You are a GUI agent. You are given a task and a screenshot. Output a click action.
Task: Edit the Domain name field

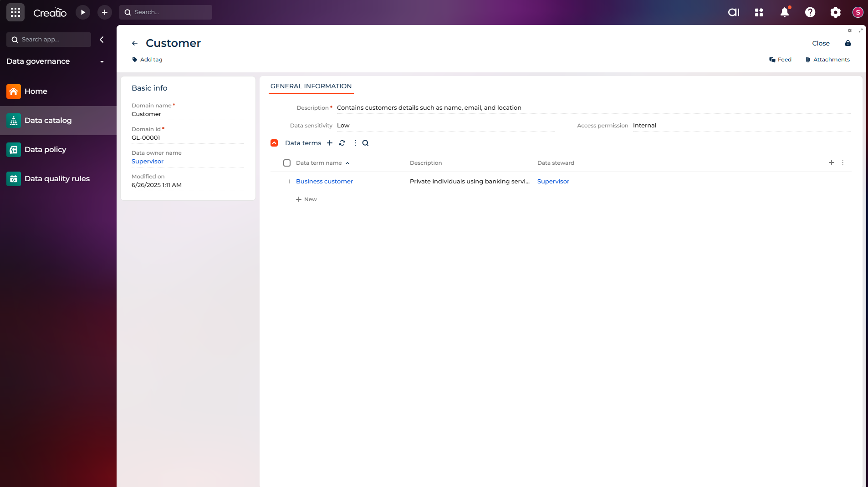[188, 114]
